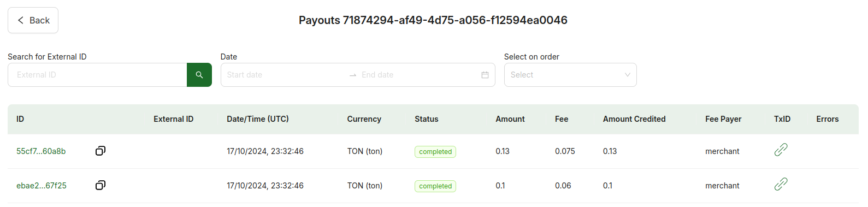Viewport: 868px width, 207px height.
Task: Click the Fee Payer column header
Action: click(723, 119)
